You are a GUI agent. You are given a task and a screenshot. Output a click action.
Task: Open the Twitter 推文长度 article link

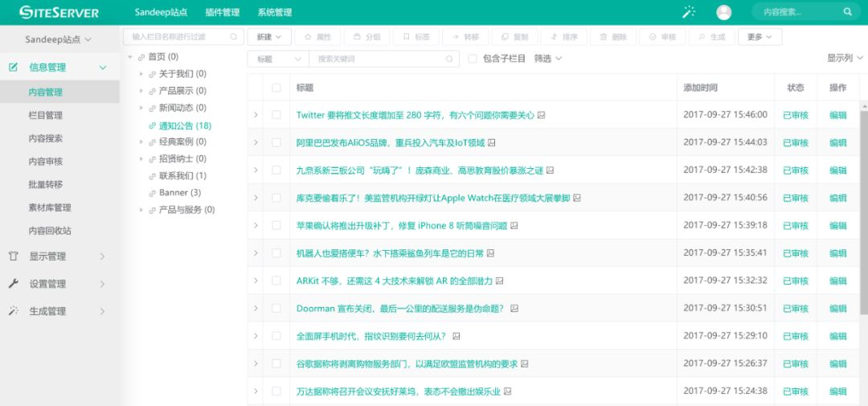pyautogui.click(x=416, y=115)
